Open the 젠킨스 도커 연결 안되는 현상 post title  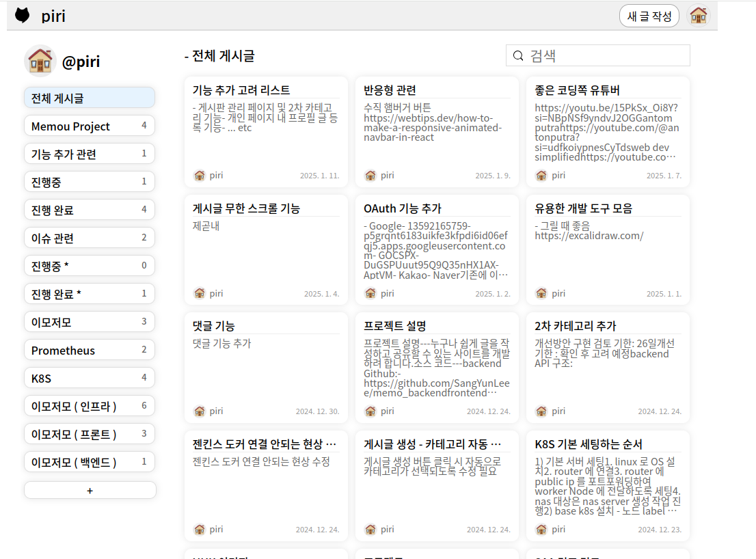click(x=265, y=444)
